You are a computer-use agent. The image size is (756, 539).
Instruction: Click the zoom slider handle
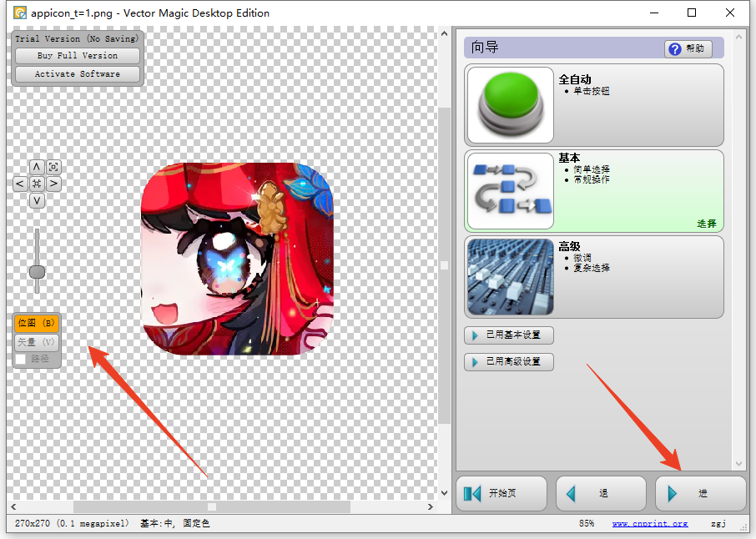click(37, 272)
